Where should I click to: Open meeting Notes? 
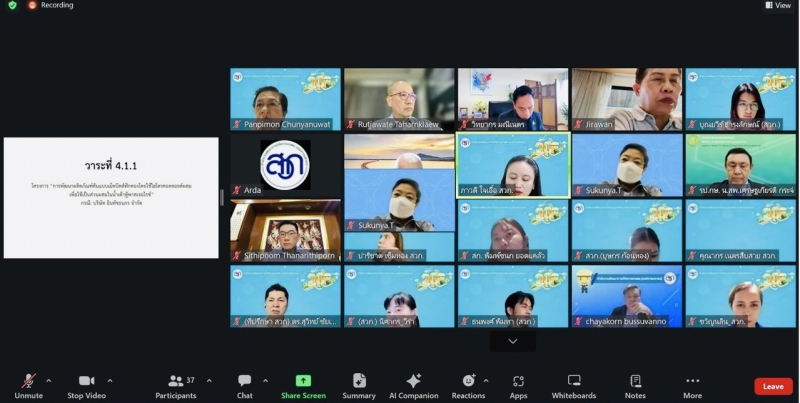(x=635, y=385)
